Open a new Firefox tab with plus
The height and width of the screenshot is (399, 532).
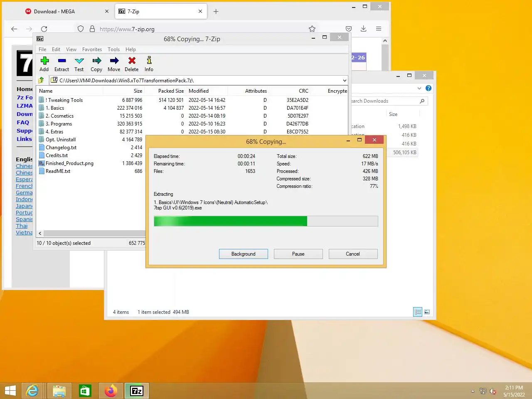(x=216, y=11)
